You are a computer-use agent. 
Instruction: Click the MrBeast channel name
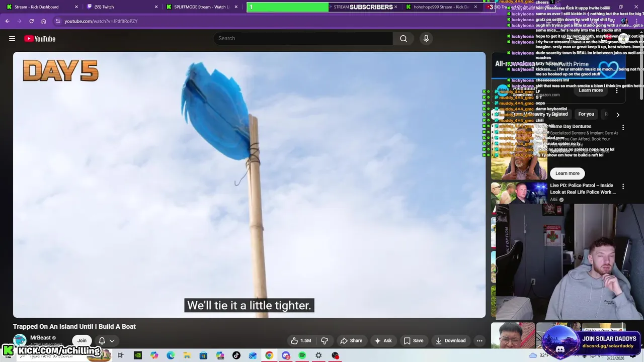(x=40, y=338)
